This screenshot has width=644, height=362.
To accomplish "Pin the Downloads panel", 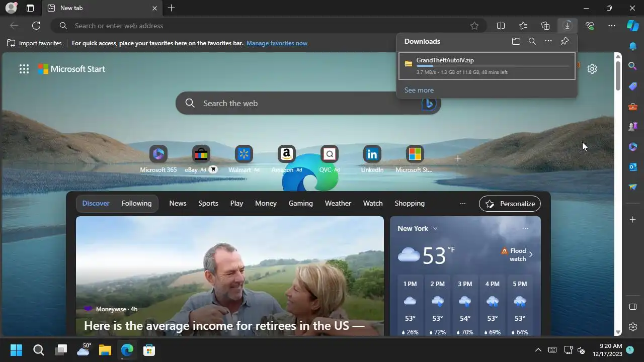I will pyautogui.click(x=565, y=41).
